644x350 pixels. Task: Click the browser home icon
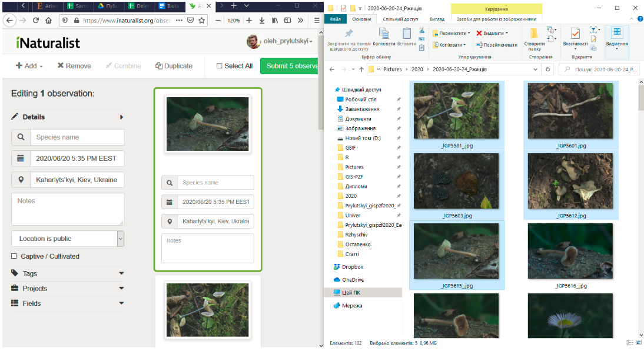(x=49, y=20)
